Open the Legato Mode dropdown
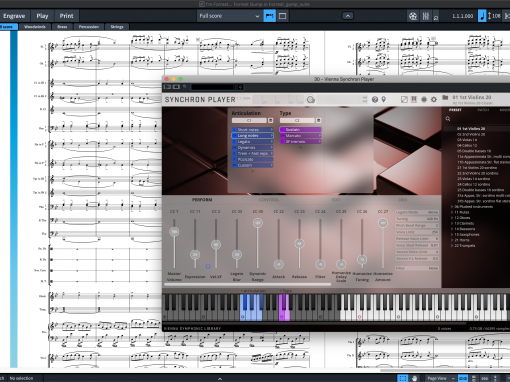This screenshot has height=382, width=510. (417, 212)
